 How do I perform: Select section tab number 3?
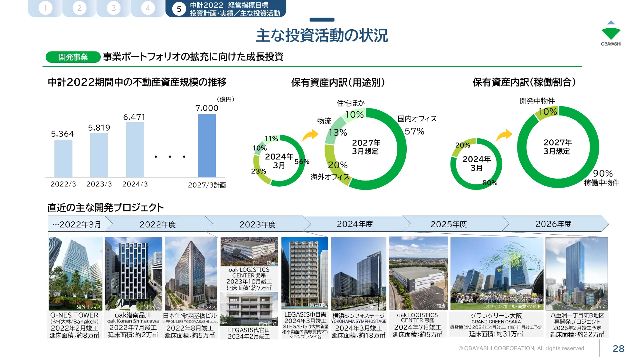114,8
